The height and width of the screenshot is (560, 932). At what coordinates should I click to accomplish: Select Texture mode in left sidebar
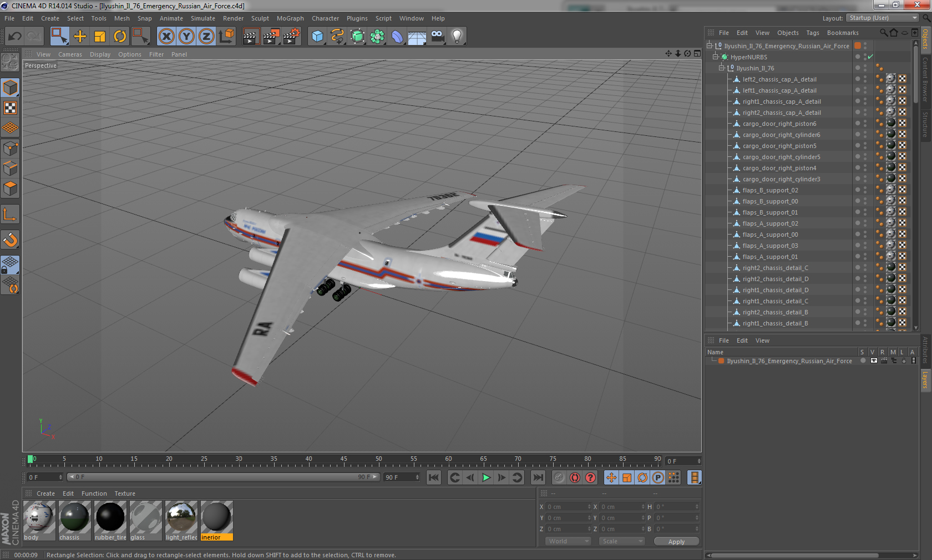point(10,108)
